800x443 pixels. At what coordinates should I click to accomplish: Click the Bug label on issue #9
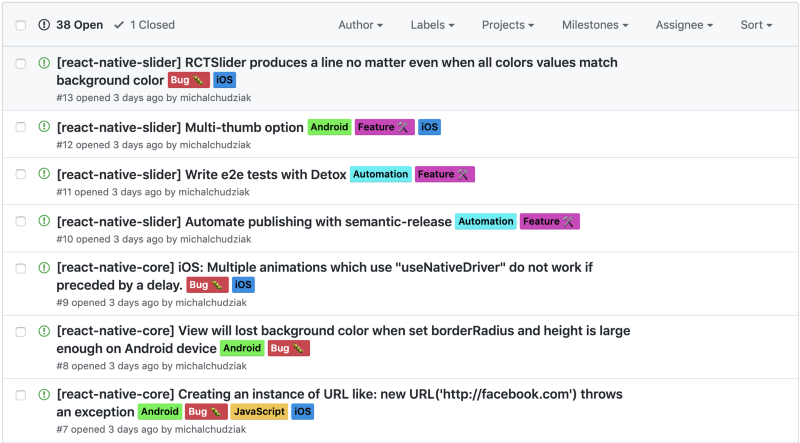208,285
